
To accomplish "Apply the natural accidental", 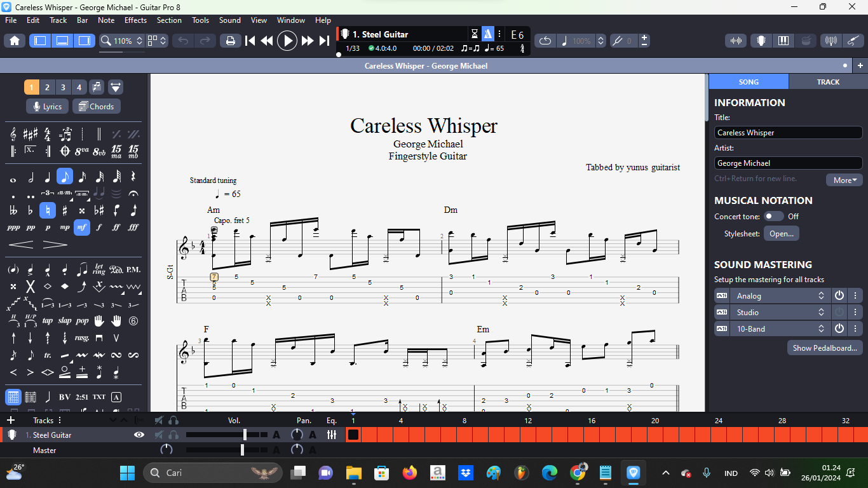I will pyautogui.click(x=48, y=210).
